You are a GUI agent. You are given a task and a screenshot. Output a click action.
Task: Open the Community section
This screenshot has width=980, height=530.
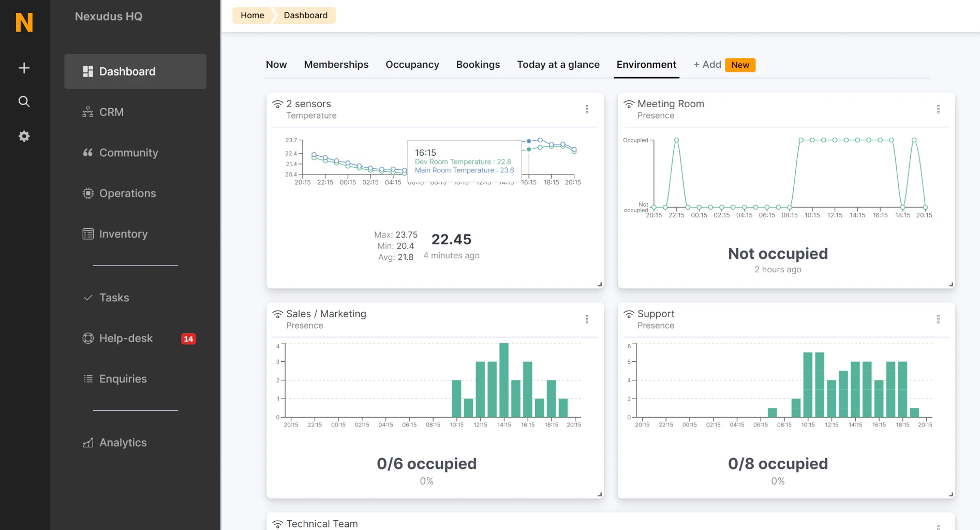pos(128,153)
